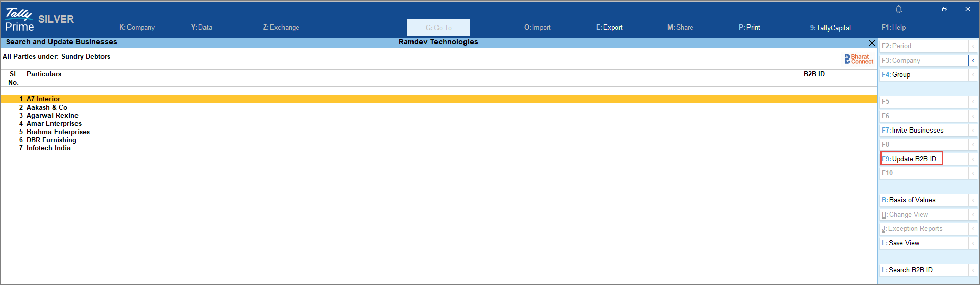Expand the arrow beside F9 Update B2B ID

tap(973, 159)
